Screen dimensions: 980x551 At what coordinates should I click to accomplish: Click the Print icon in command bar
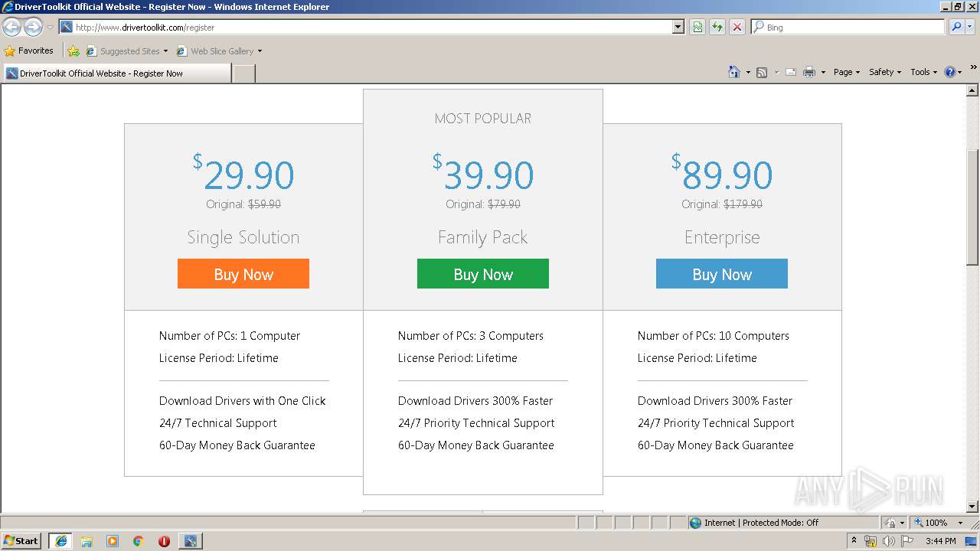pos(809,72)
